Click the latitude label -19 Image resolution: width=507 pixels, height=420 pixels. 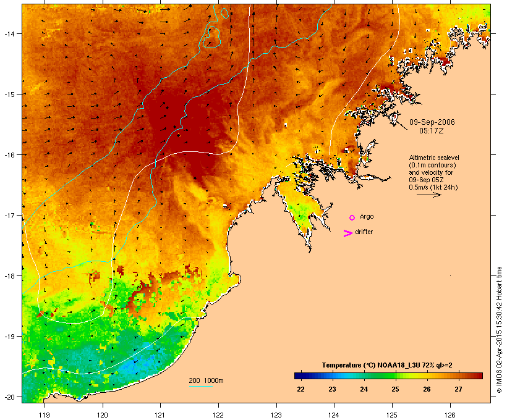(9, 337)
